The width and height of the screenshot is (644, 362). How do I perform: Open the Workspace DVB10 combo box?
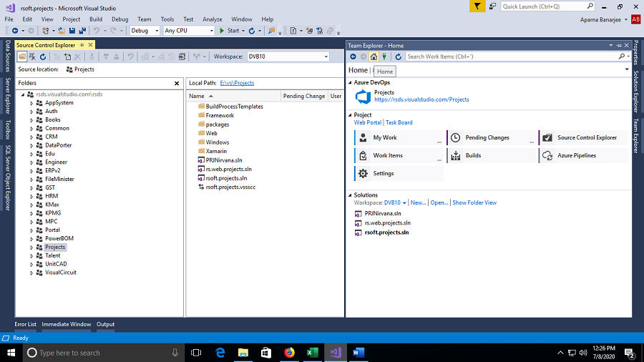pos(288,57)
